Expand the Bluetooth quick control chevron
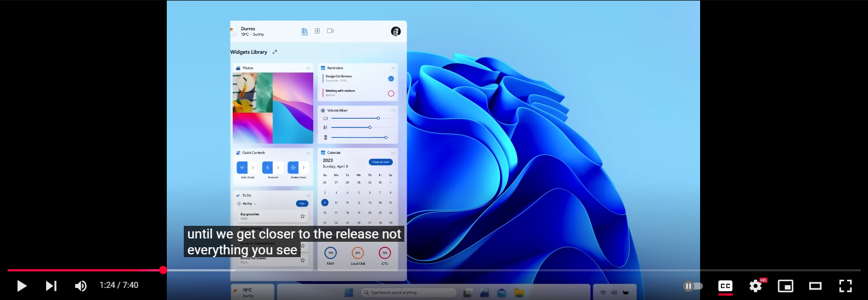This screenshot has width=868, height=300. [x=278, y=168]
